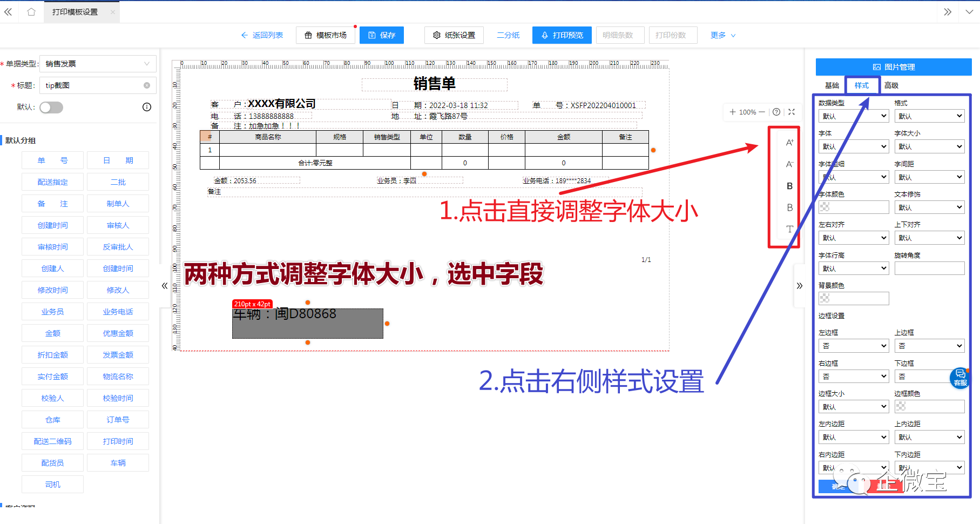980x524 pixels.
Task: Click the fullscreen expand icon above canvas
Action: [791, 112]
